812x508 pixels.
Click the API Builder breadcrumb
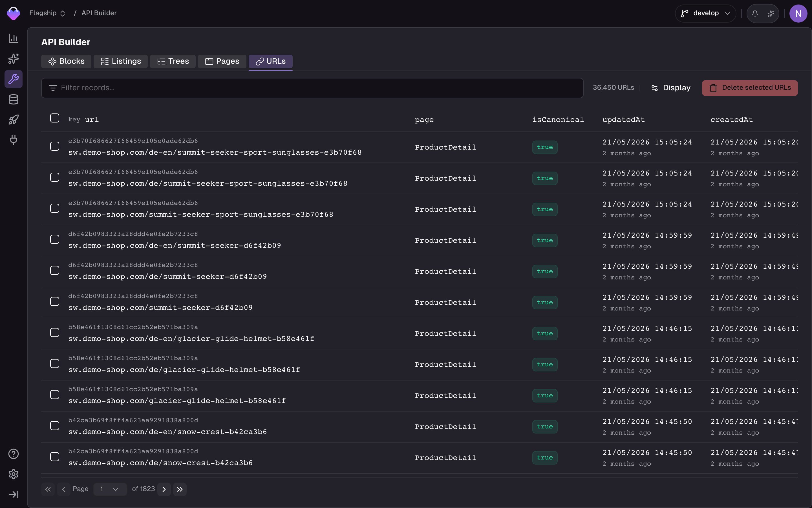tap(99, 13)
